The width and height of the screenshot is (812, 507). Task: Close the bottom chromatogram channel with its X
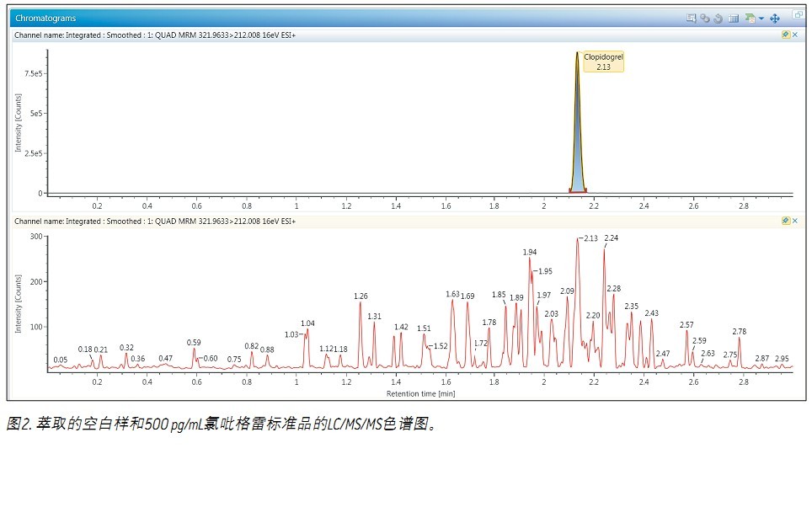pyautogui.click(x=797, y=221)
